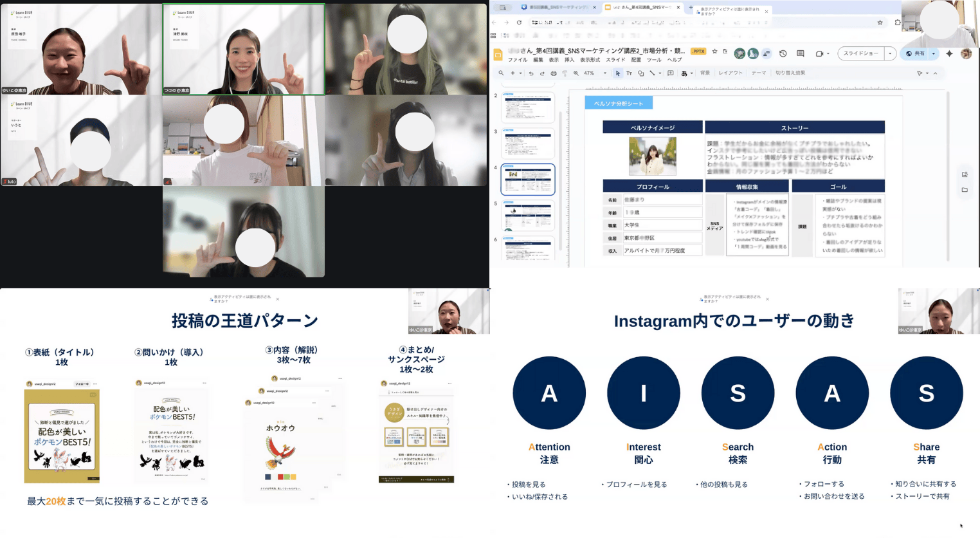Select the text box tool (Tr)

click(x=629, y=73)
